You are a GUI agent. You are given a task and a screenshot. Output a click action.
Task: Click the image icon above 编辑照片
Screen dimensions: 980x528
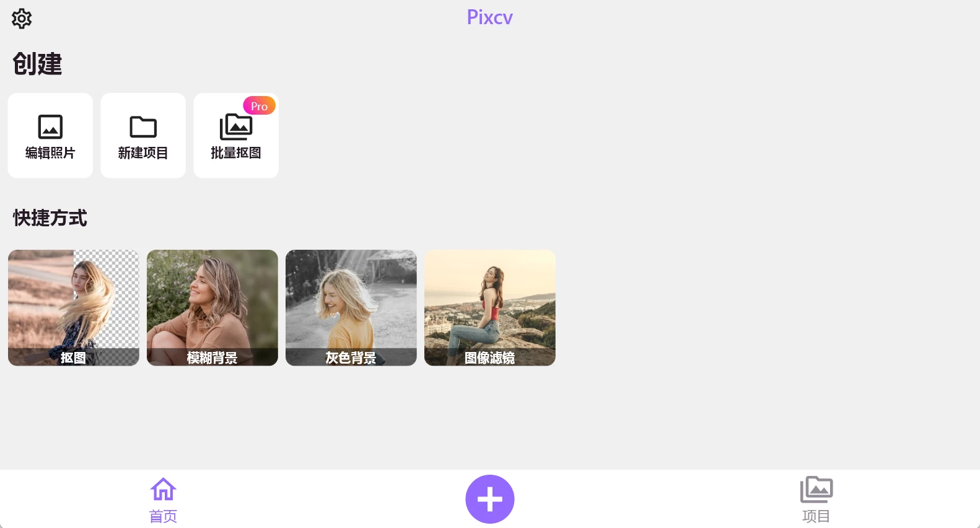click(x=50, y=127)
